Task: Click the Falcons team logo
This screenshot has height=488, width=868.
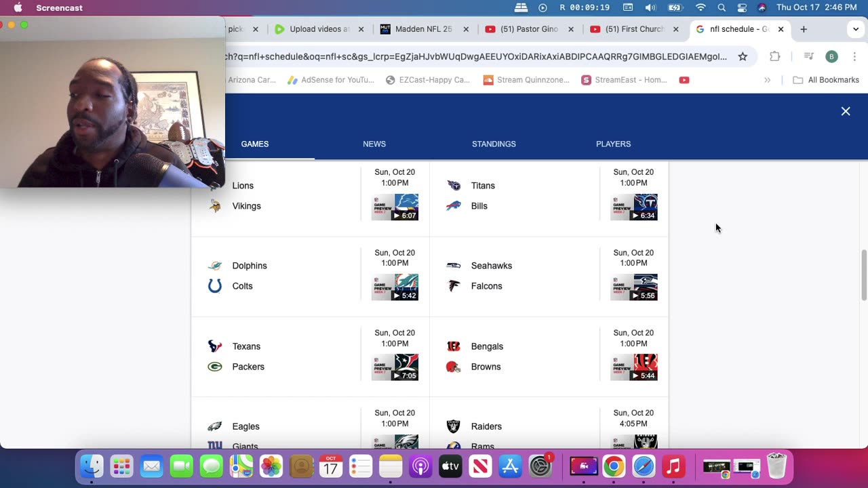Action: coord(454,286)
